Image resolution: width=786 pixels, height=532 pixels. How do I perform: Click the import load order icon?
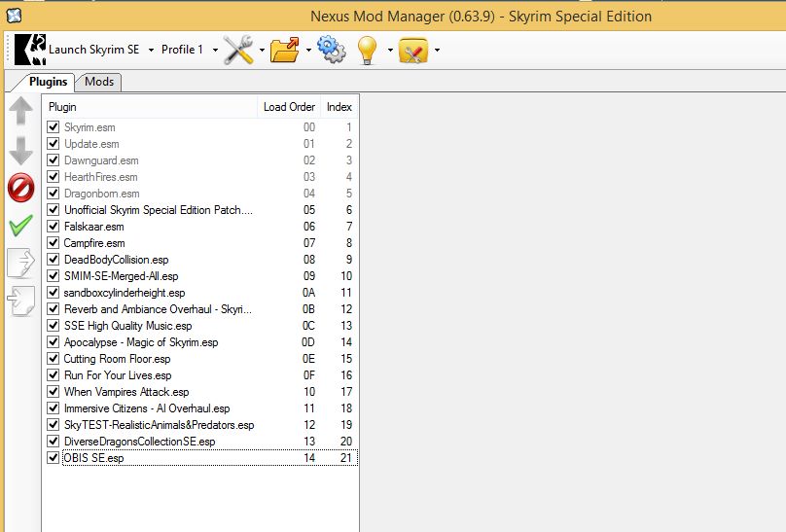pos(21,301)
